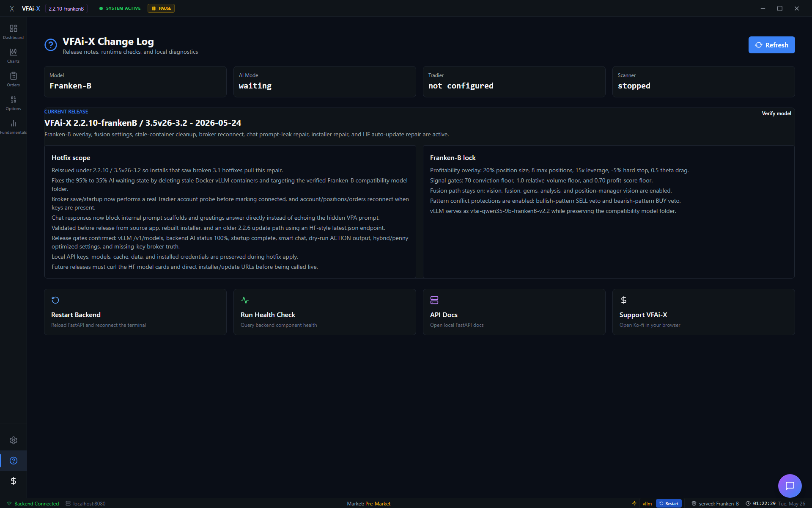Click Restart button in status bar
This screenshot has height=508, width=812.
point(669,503)
